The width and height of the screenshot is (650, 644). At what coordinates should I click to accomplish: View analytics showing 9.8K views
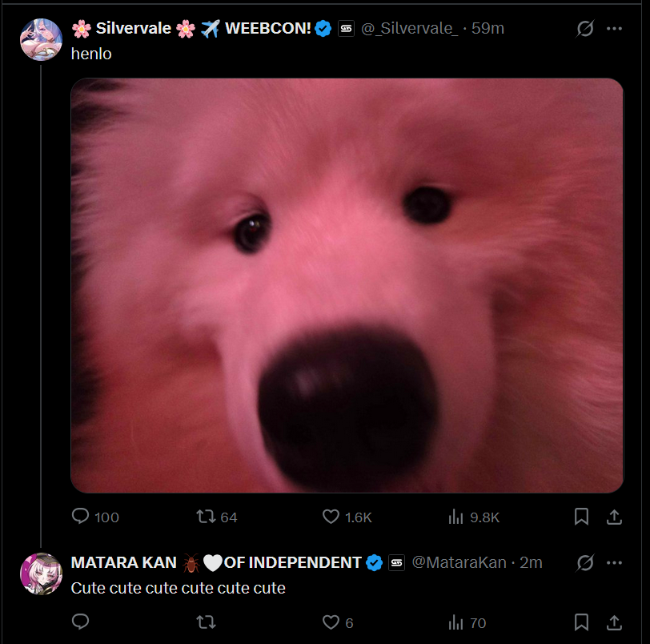click(474, 517)
